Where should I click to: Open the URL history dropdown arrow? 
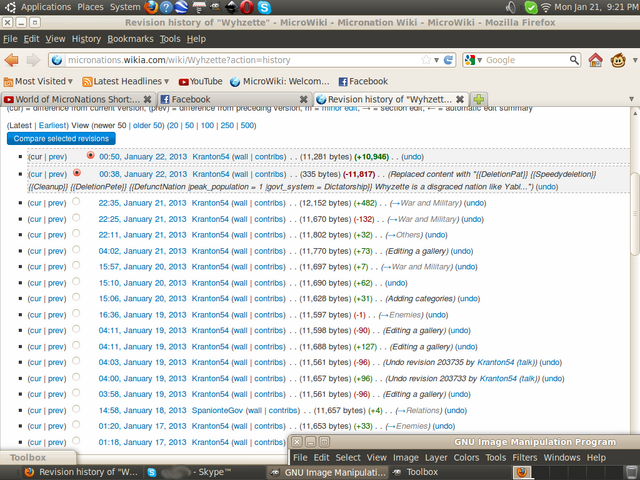pyautogui.click(x=436, y=60)
